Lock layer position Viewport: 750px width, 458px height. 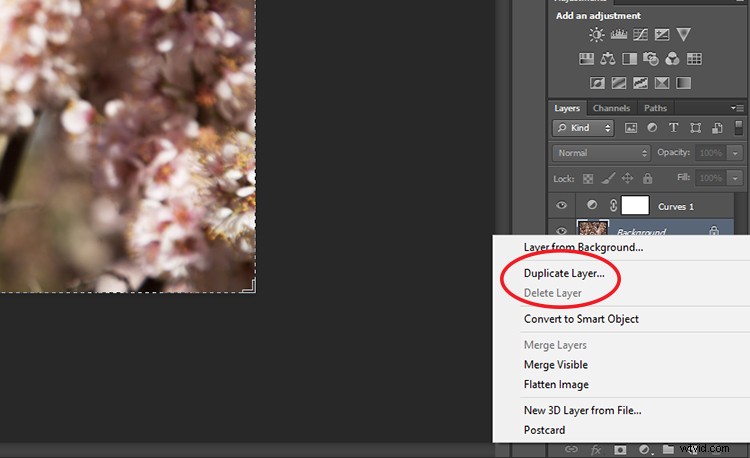(x=627, y=179)
